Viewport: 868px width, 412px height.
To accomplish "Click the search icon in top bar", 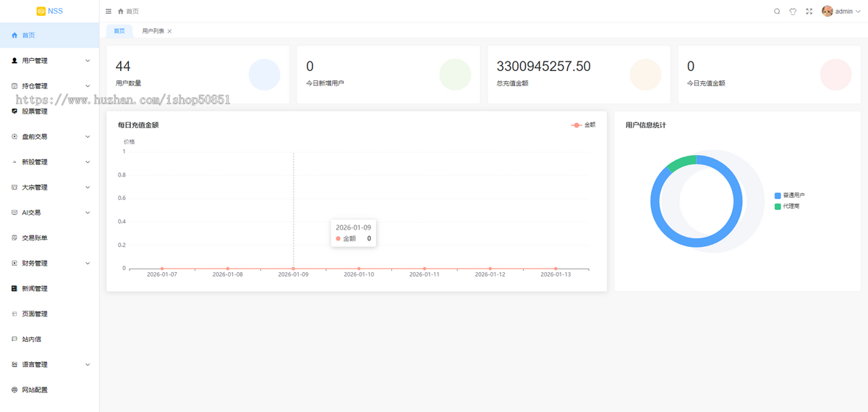I will pyautogui.click(x=777, y=12).
